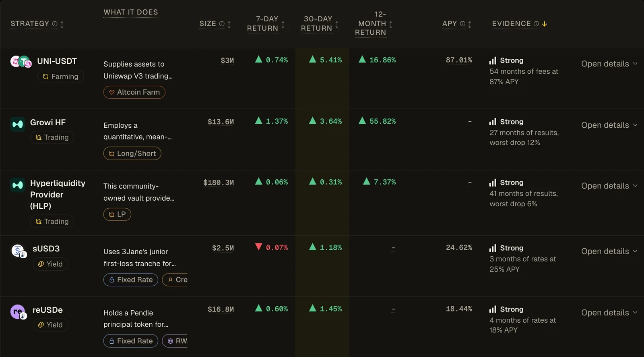Screen dimensions: 644x357
Task: Expand Open details for Hyperliquidity Provider
Action: 609,186
